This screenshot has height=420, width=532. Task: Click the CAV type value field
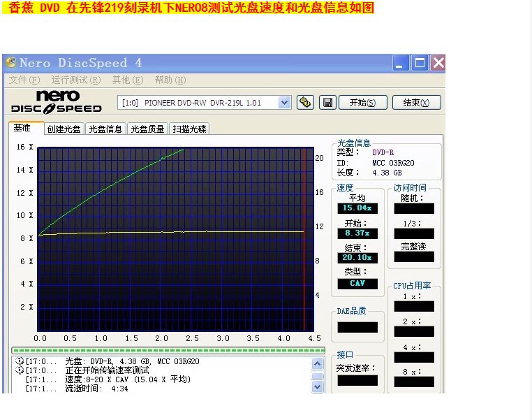pyautogui.click(x=357, y=284)
